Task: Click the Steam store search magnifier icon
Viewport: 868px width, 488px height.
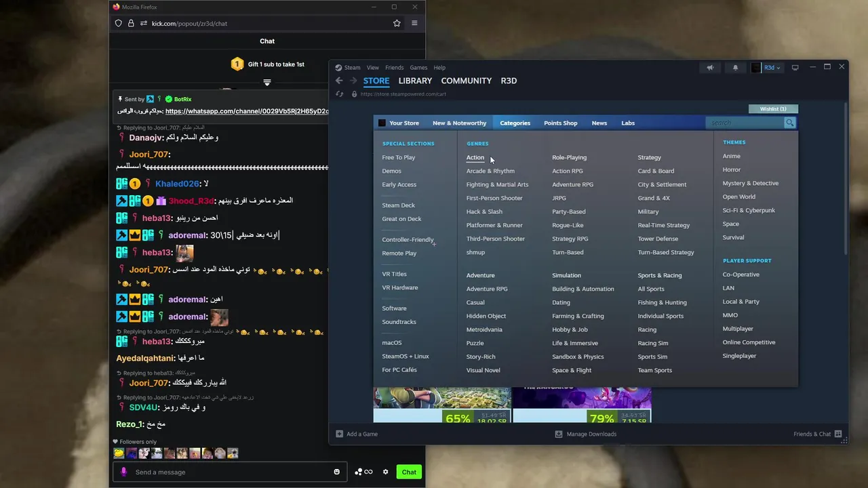Action: point(789,123)
